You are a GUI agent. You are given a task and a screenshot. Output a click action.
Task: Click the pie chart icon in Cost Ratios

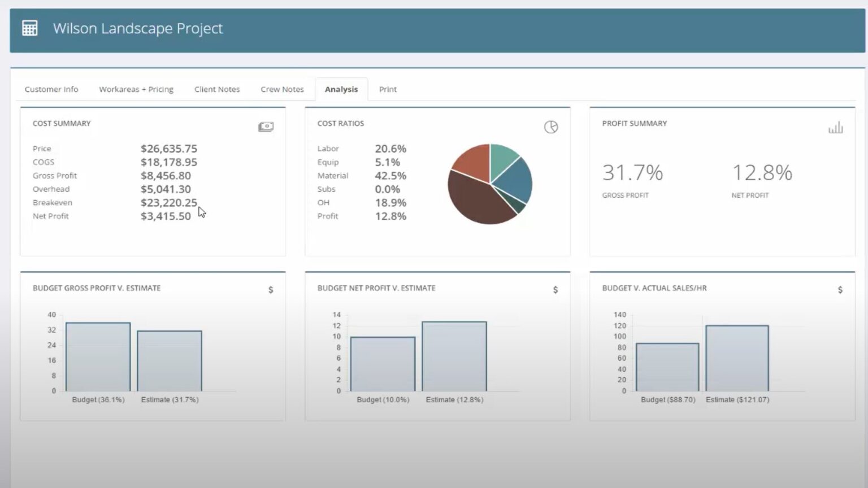(551, 127)
